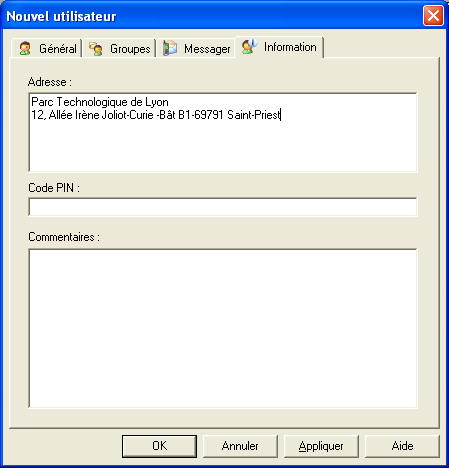
Task: Apply changes with the Appliquer button
Action: click(321, 446)
